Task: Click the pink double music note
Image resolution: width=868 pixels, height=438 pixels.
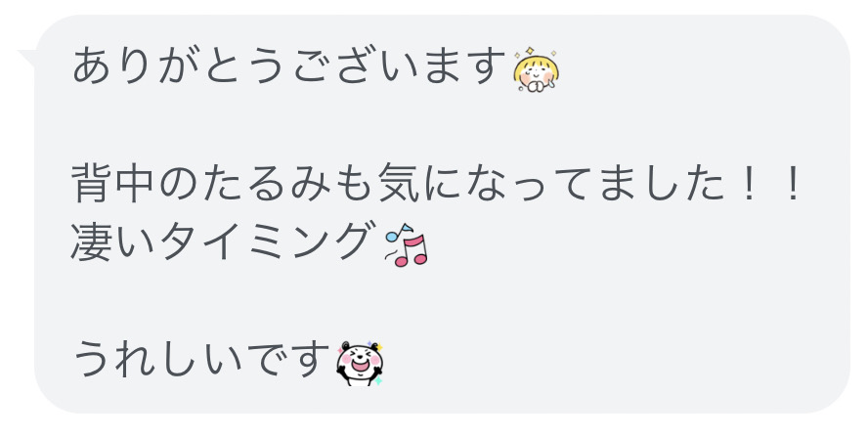Action: (x=412, y=251)
